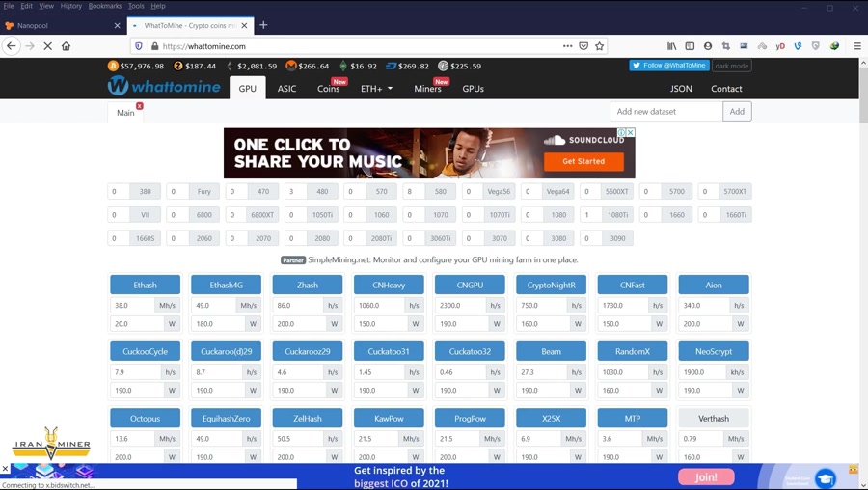View site security padlock info

pyautogui.click(x=154, y=46)
